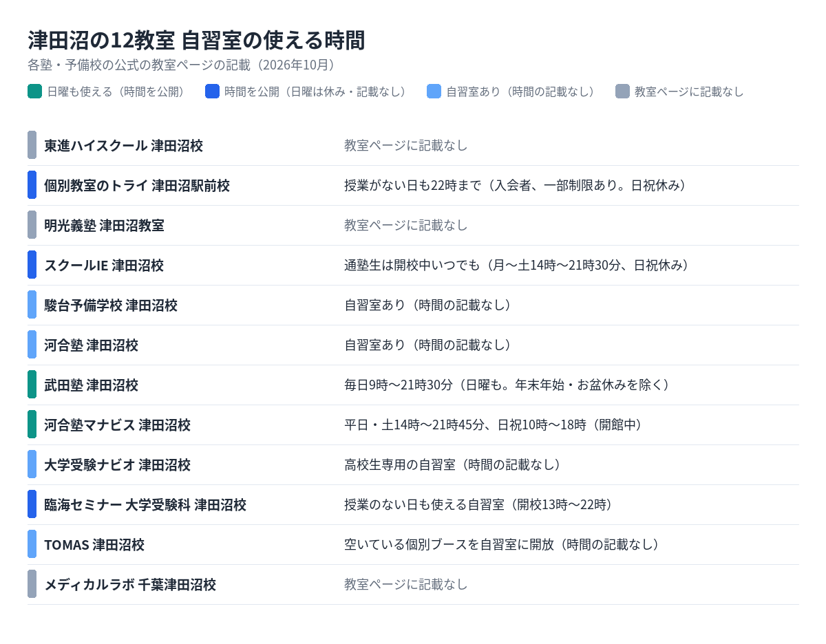Click the teal status bar beside 河合塾マナビス 津田沼校

(32, 425)
